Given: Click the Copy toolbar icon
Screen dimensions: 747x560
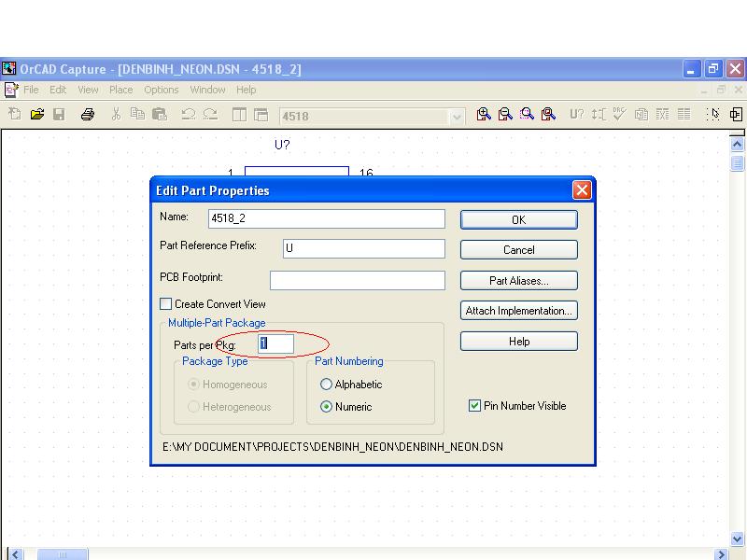Looking at the screenshot, I should point(137,114).
